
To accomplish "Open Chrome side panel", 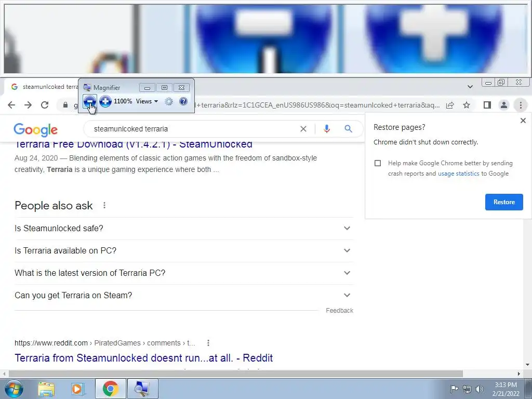I will point(487,105).
